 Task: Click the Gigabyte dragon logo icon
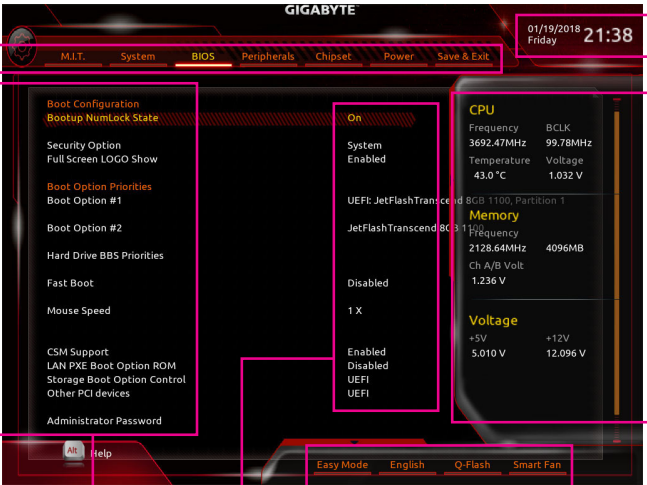[20, 53]
